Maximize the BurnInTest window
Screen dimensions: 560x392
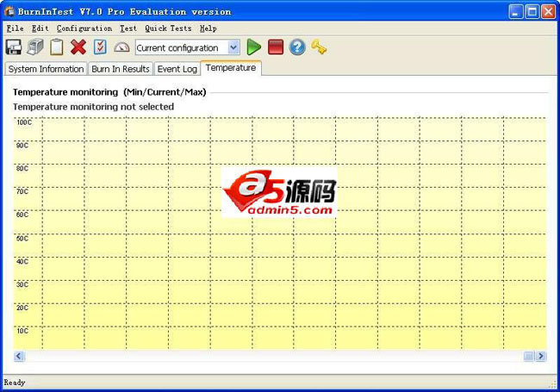click(532, 12)
